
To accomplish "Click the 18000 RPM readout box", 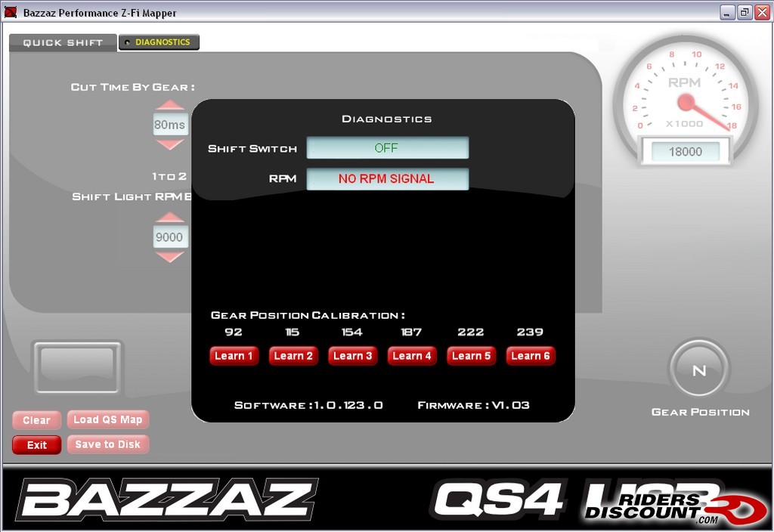I will pyautogui.click(x=685, y=152).
